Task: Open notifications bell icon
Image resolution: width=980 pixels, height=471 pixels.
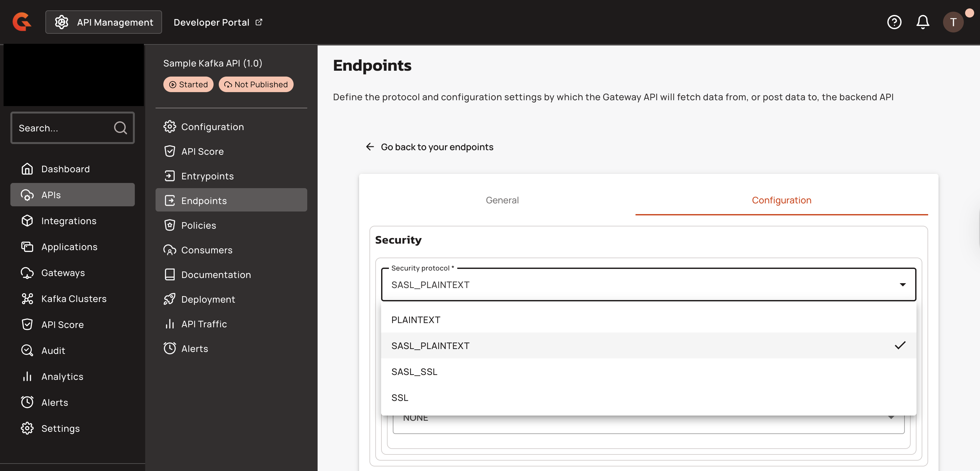Action: click(923, 22)
